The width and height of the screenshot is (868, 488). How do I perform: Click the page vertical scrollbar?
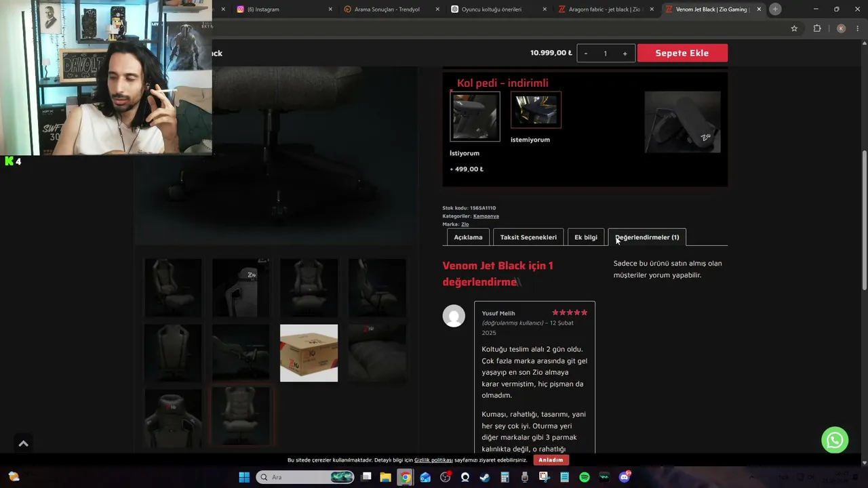point(864,220)
